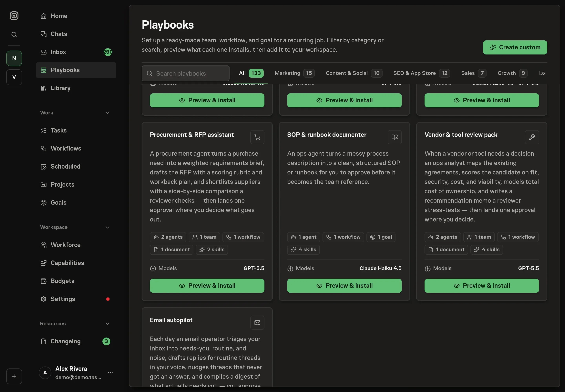Click 1 agent chip on SOP card
565x392 pixels.
(303, 237)
